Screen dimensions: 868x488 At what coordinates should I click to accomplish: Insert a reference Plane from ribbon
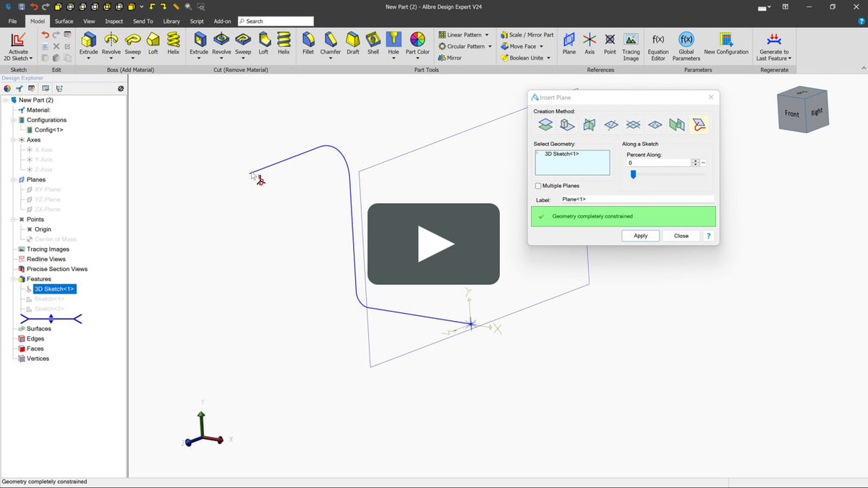tap(569, 42)
